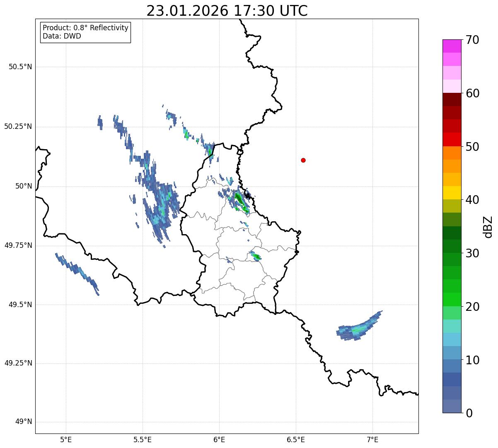Click the 5°E longitude label
Image resolution: width=498 pixels, height=448 pixels.
pos(66,440)
